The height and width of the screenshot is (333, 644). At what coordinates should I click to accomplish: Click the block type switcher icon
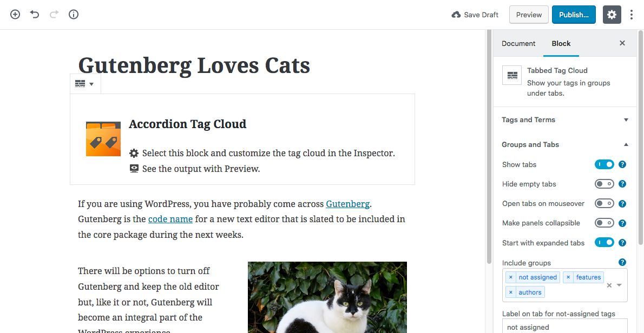click(84, 84)
